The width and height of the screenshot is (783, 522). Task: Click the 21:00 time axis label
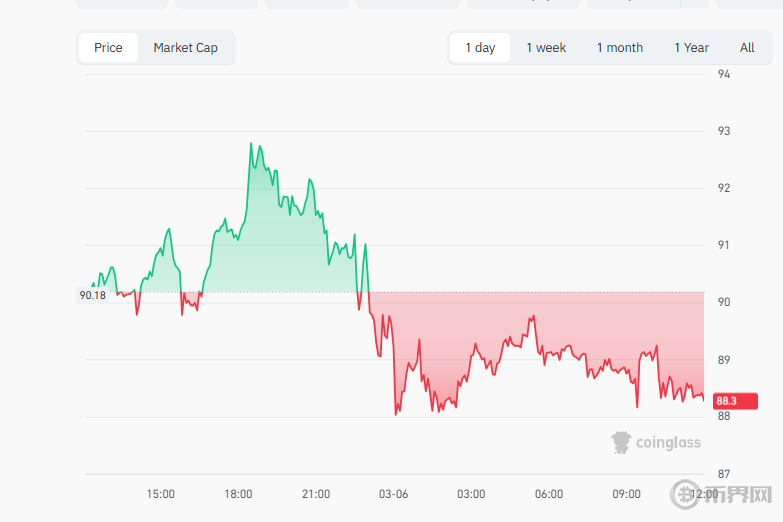point(316,494)
